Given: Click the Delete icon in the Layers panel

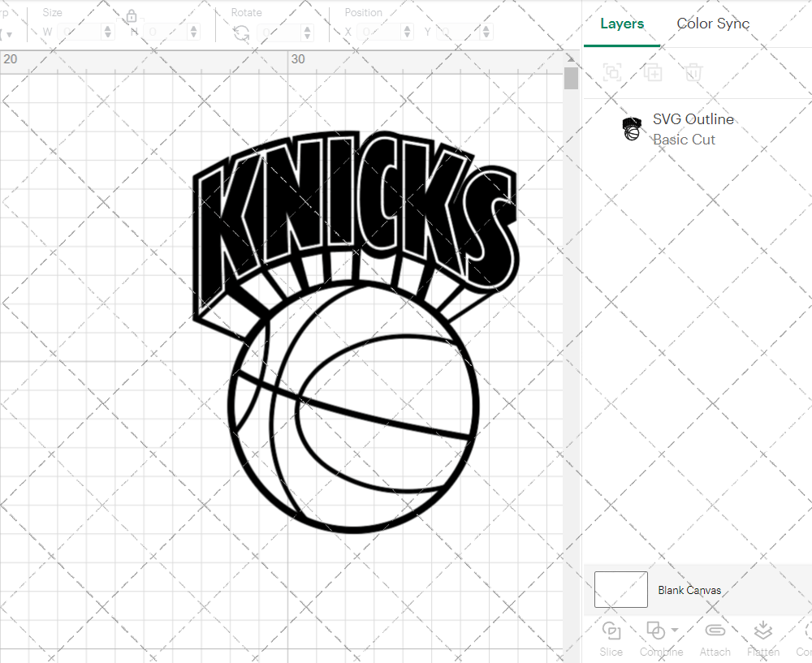Looking at the screenshot, I should coord(692,72).
